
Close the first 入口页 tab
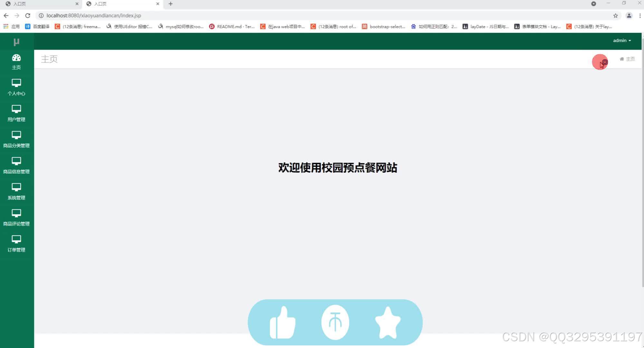click(77, 4)
